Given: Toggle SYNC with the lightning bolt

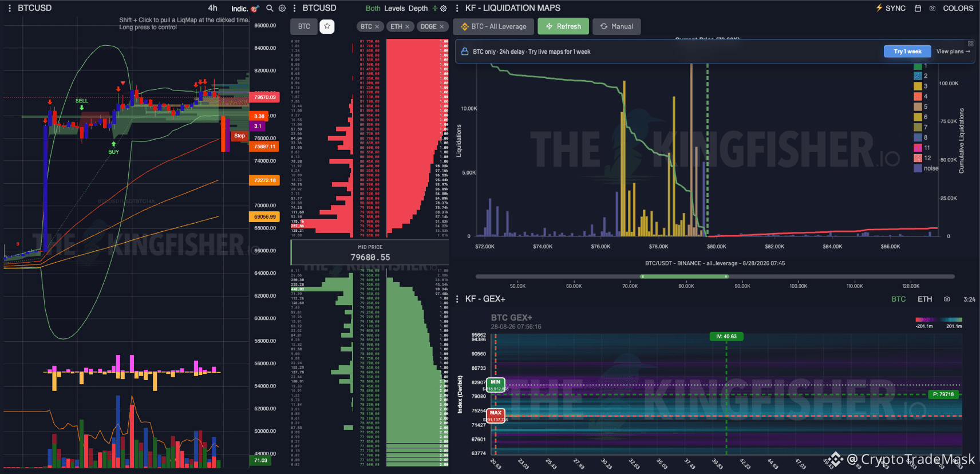Looking at the screenshot, I should (x=891, y=8).
